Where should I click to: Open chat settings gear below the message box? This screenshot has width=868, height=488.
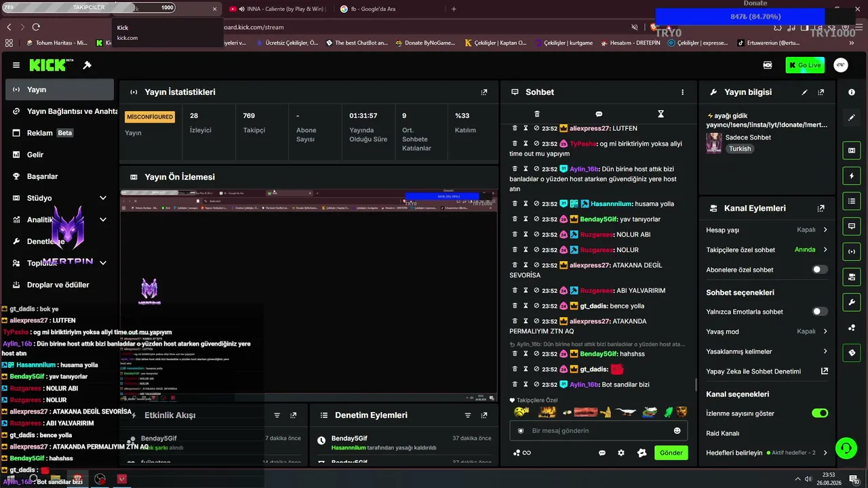621,453
